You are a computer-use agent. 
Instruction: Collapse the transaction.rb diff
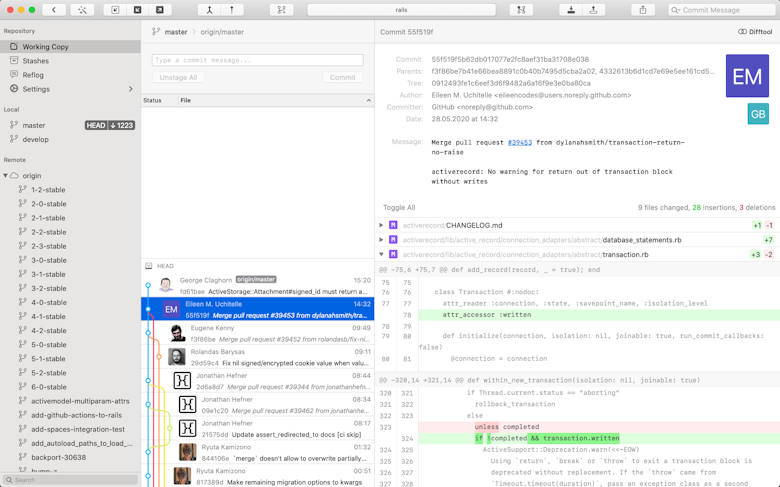point(381,254)
